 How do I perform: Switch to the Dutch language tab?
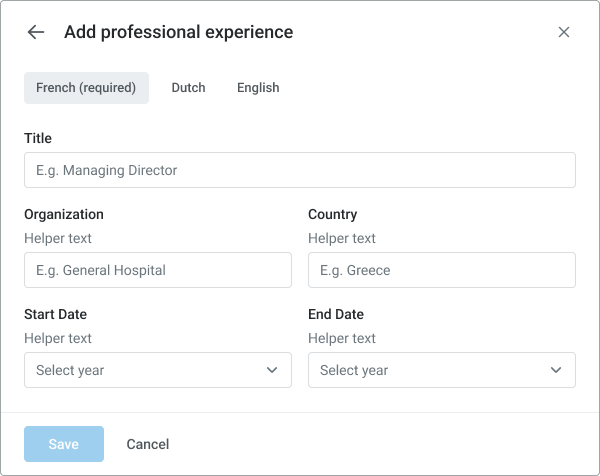188,88
